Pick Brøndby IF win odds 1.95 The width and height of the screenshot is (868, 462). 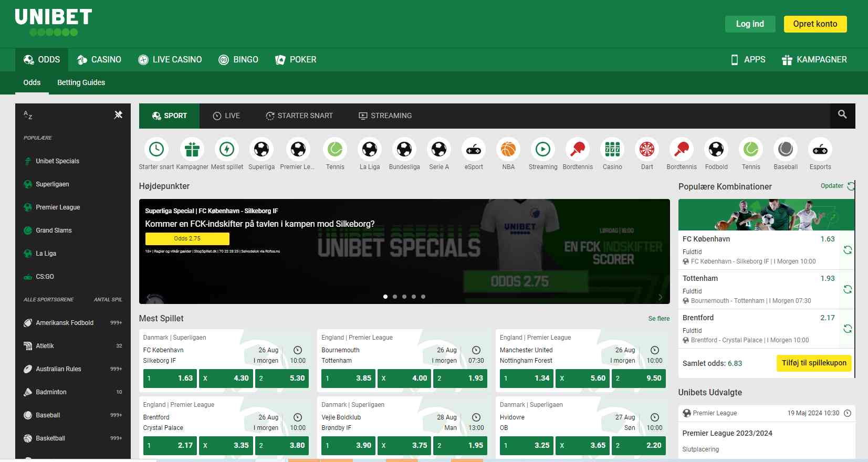click(461, 445)
